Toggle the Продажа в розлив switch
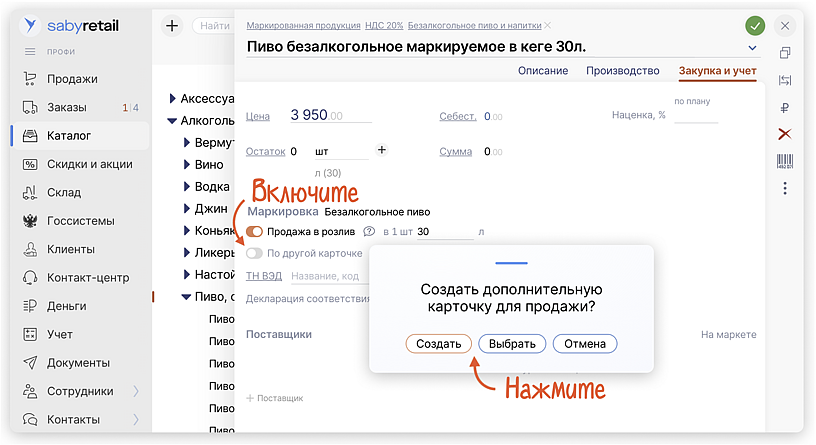The width and height of the screenshot is (816, 445). [x=254, y=232]
